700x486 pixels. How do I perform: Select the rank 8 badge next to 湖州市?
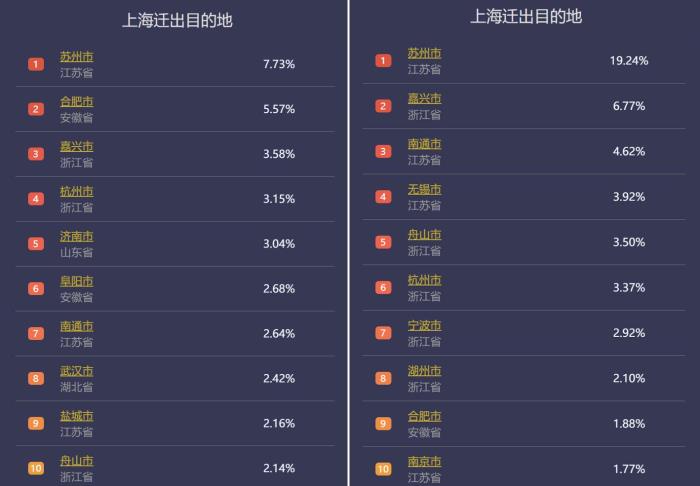[x=383, y=378]
